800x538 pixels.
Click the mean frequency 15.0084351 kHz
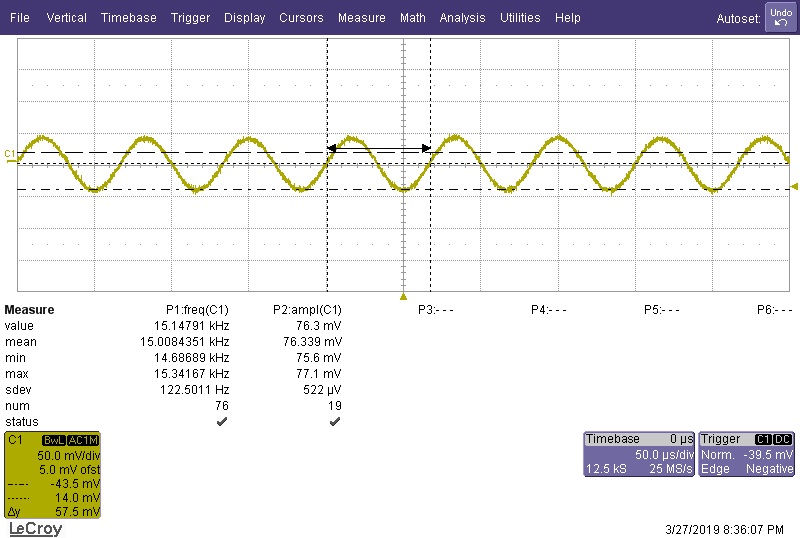click(185, 341)
